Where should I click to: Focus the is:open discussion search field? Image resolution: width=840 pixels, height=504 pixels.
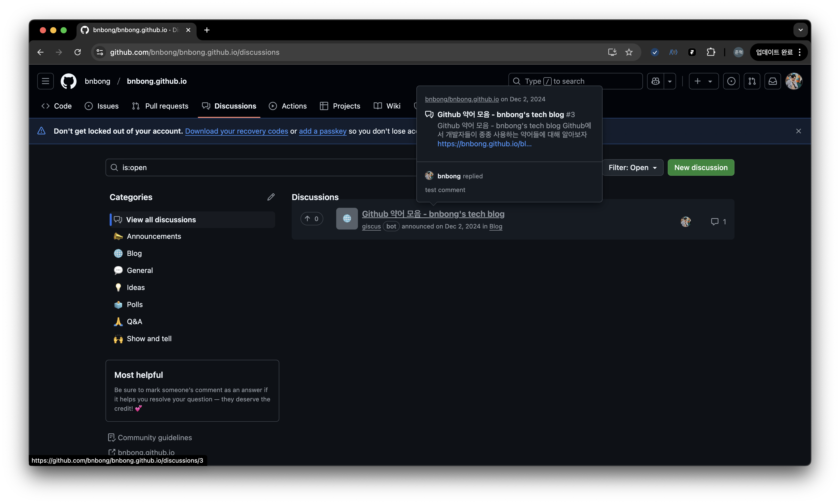[261, 167]
